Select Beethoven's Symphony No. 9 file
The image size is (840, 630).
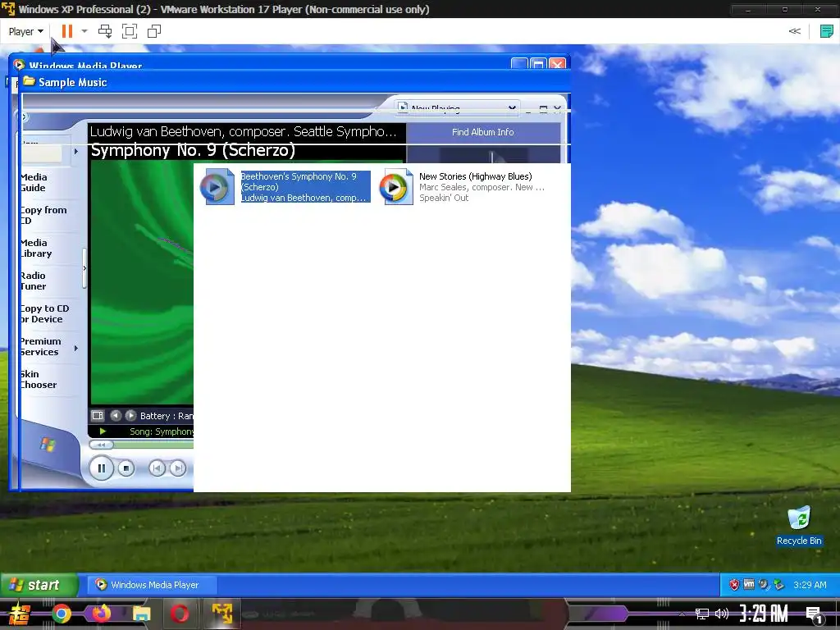click(305, 187)
